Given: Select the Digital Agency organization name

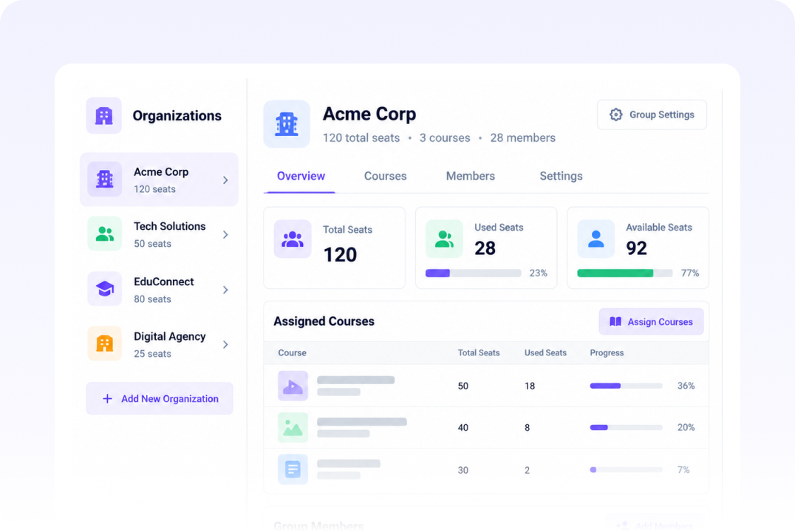Looking at the screenshot, I should tap(170, 336).
